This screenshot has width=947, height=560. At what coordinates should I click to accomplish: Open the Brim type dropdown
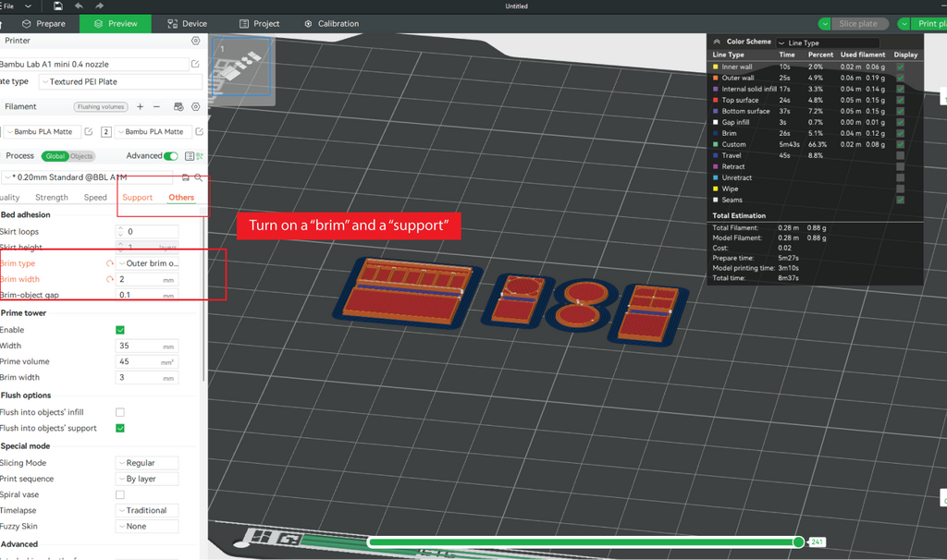coord(147,263)
